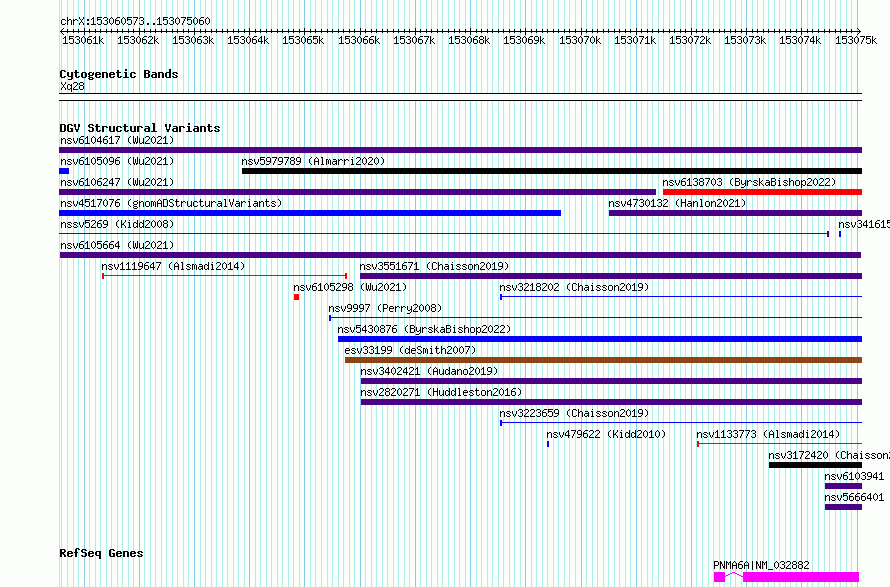Select the nsv3218202 (Chaisson2019) blue line
This screenshot has width=890, height=587.
[x=681, y=297]
